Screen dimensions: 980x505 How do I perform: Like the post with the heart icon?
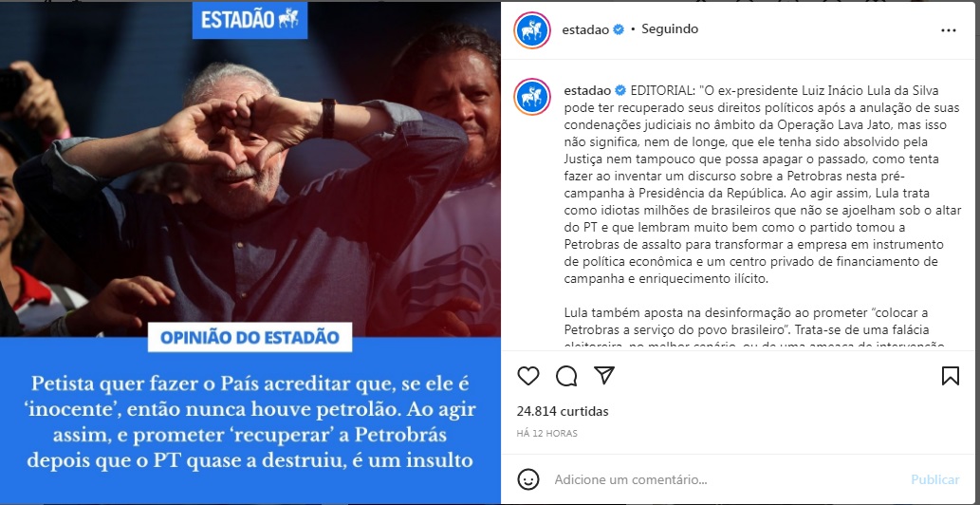click(x=528, y=376)
